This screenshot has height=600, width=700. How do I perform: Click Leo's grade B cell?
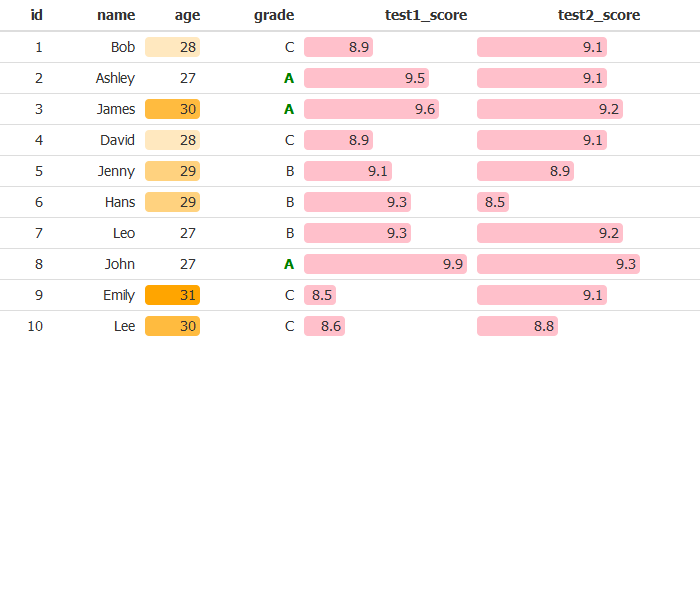(x=289, y=233)
